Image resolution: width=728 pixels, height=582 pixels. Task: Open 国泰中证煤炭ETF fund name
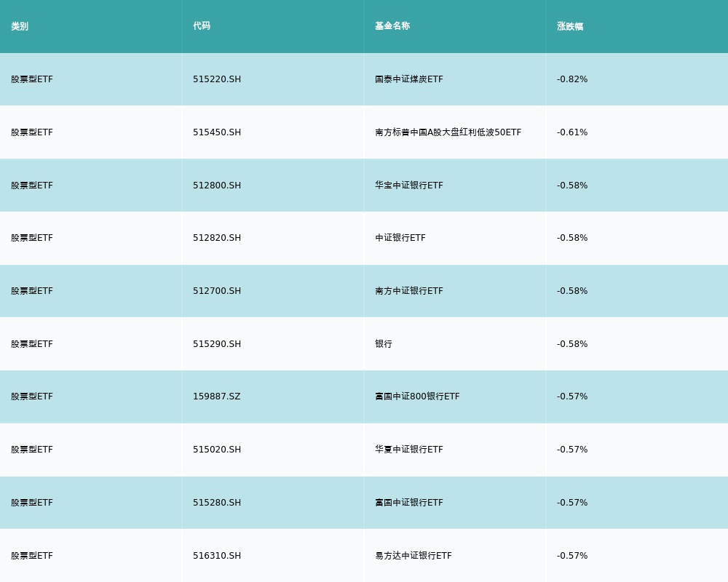[x=409, y=79]
